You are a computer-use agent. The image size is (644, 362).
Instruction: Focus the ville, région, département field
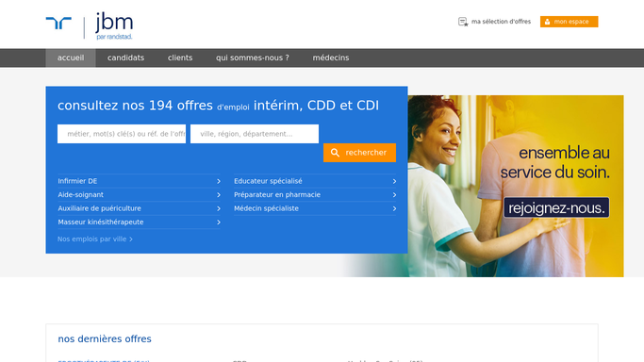point(255,134)
